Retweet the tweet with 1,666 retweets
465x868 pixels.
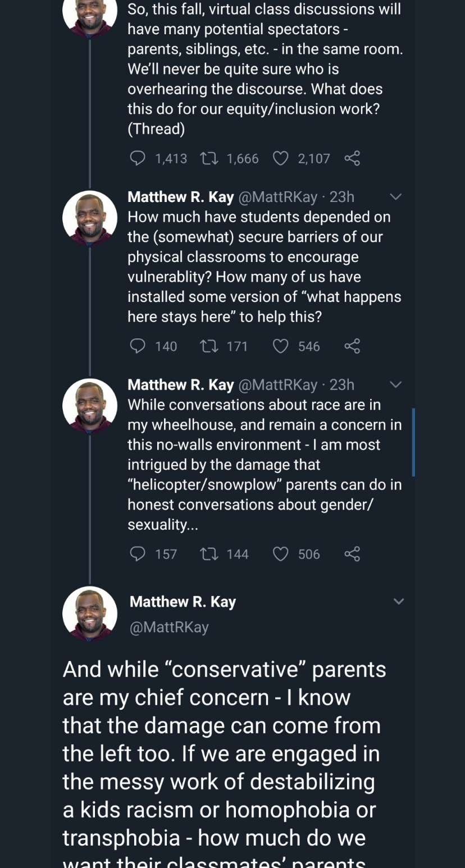209,159
